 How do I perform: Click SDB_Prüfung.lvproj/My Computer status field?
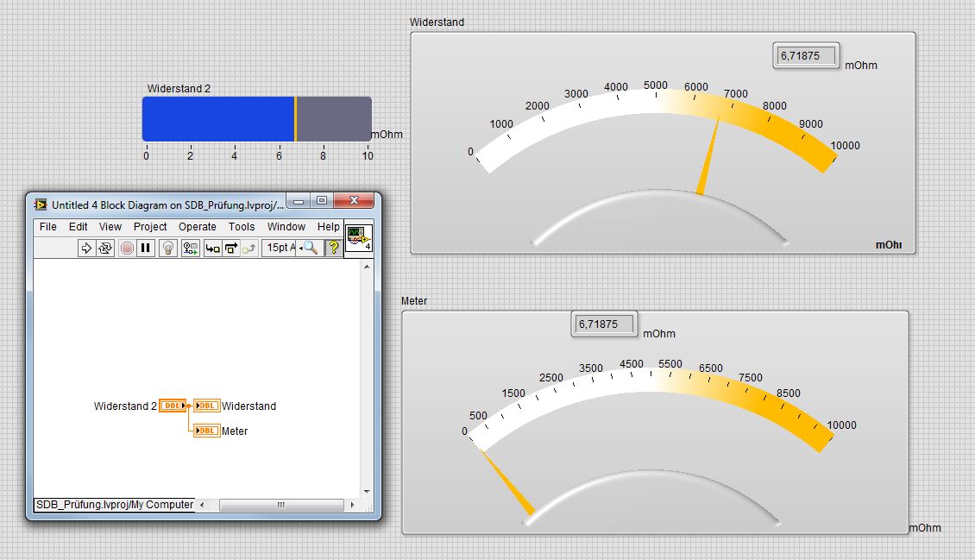point(115,505)
